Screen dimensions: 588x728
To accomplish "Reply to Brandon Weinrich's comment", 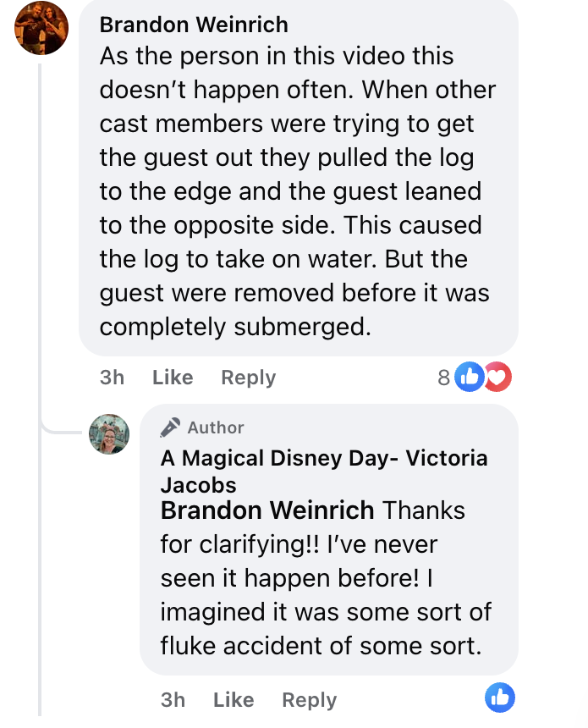I will click(248, 378).
